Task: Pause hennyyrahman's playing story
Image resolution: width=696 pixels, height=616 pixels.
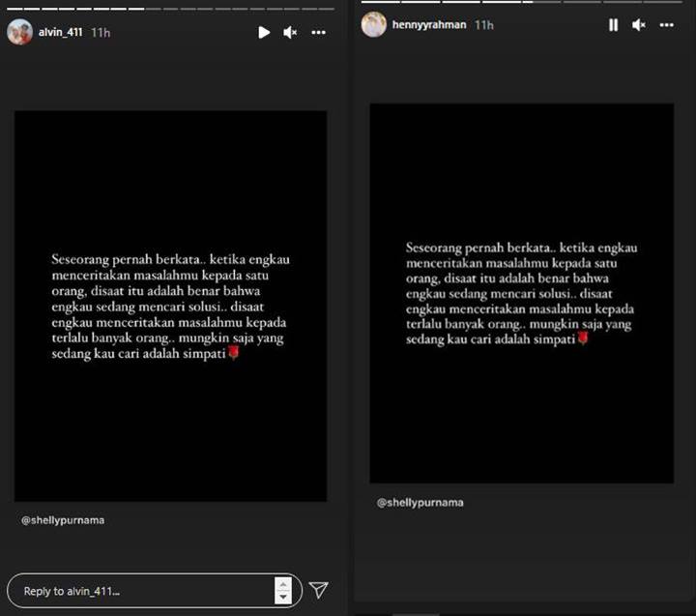Action: (x=613, y=25)
